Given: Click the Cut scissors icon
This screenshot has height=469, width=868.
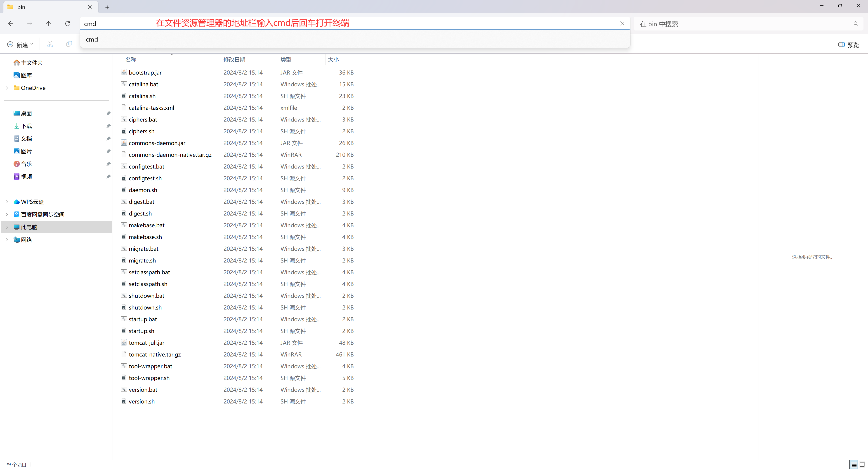Looking at the screenshot, I should [x=50, y=44].
